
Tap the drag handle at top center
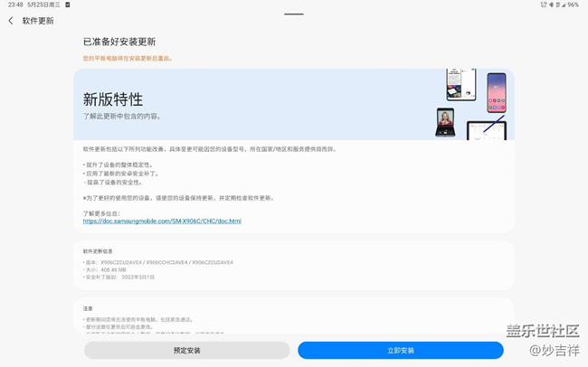click(293, 14)
